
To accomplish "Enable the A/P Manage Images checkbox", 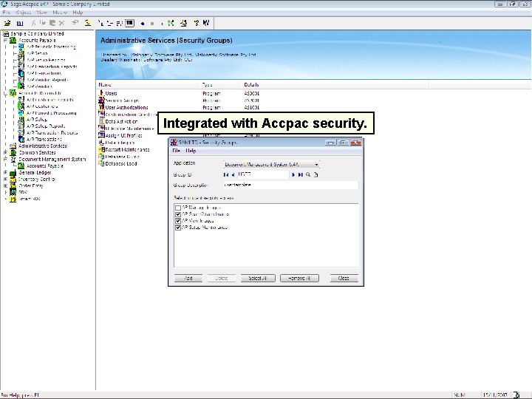I will (178, 208).
